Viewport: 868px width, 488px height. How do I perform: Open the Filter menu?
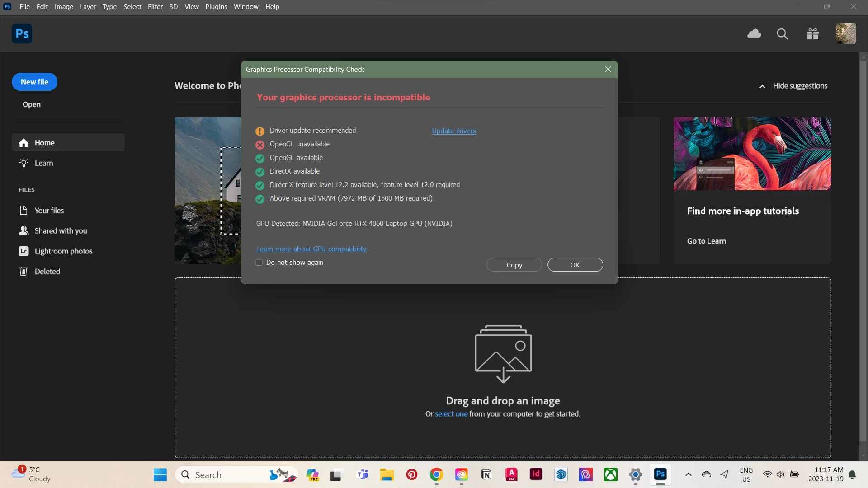pyautogui.click(x=155, y=7)
